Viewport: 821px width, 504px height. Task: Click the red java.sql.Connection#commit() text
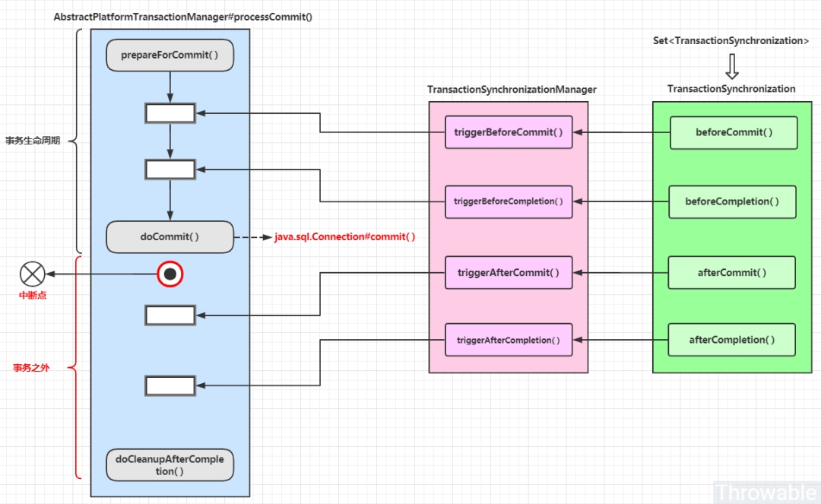tap(345, 237)
